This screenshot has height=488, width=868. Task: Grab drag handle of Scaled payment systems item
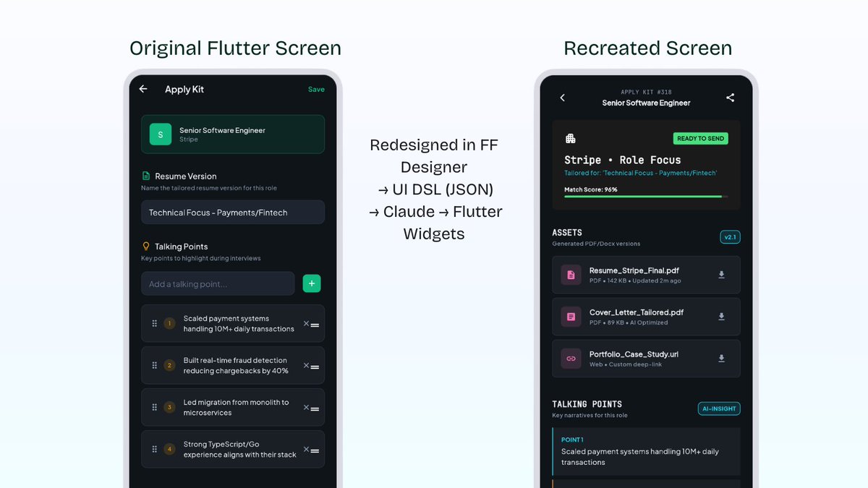pyautogui.click(x=154, y=324)
